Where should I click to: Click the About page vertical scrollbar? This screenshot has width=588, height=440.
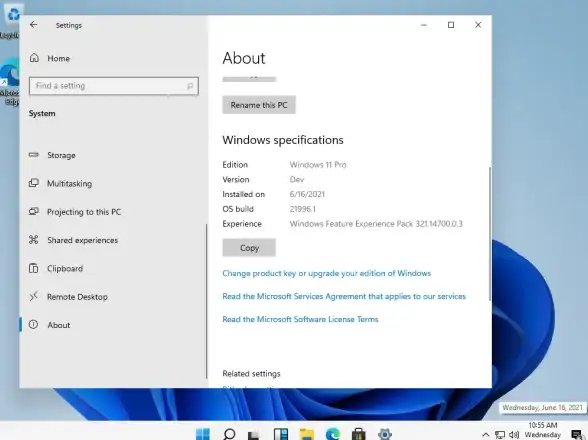pyautogui.click(x=489, y=233)
